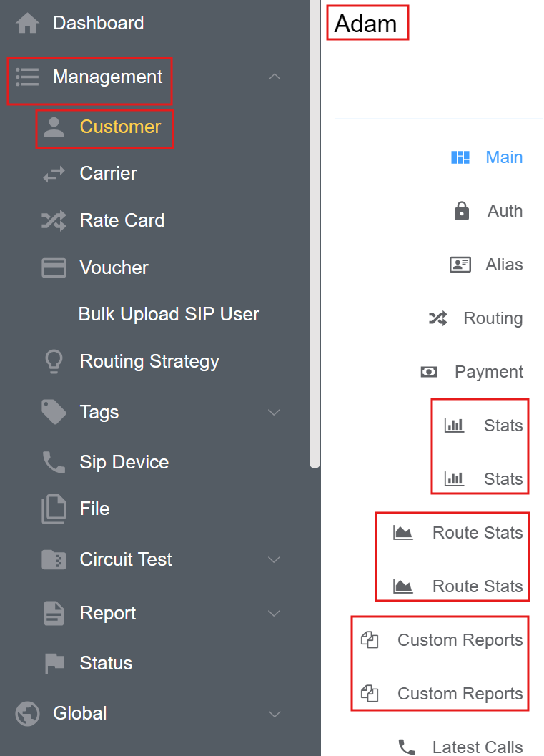
Task: Expand the Report submenu chevron
Action: click(275, 614)
